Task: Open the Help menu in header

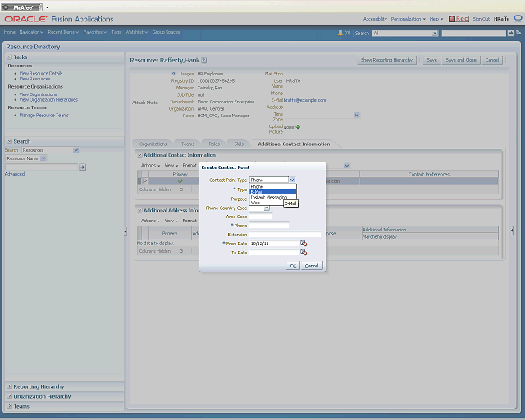Action: 436,19
